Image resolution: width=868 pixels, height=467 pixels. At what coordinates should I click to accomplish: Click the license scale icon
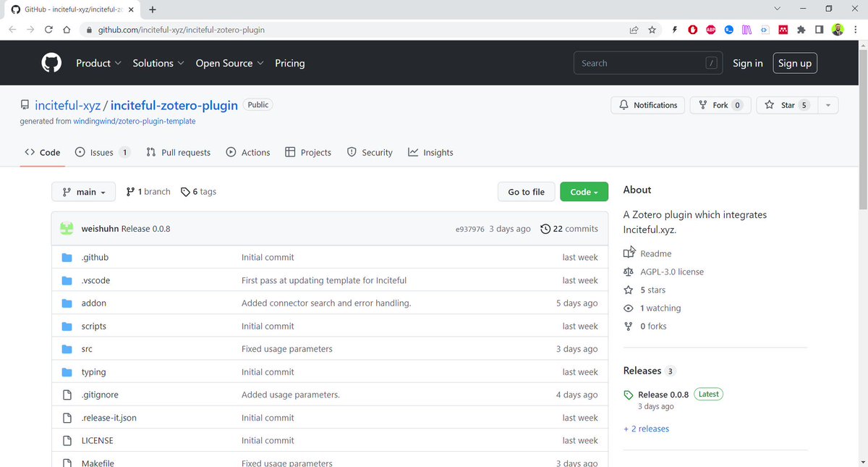(629, 272)
